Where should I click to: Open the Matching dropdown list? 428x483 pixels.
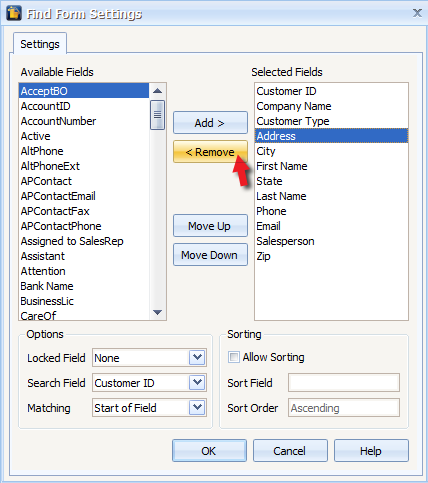tap(197, 407)
